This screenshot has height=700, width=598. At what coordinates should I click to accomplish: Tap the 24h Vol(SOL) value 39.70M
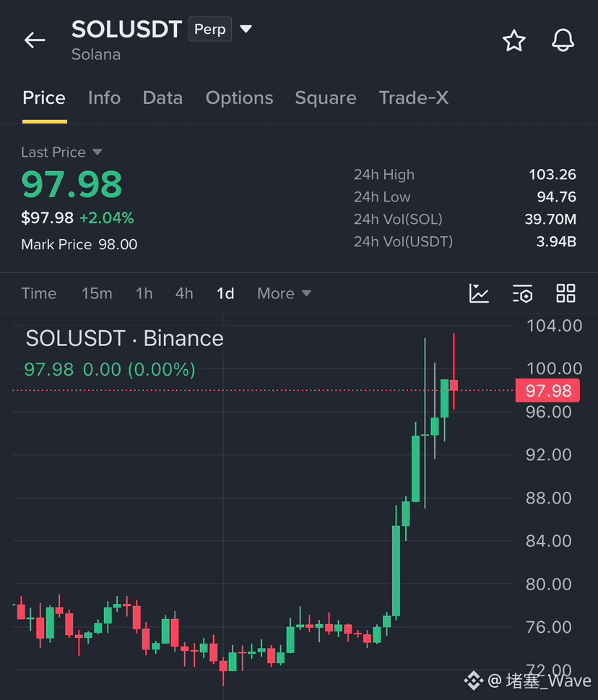tap(550, 219)
